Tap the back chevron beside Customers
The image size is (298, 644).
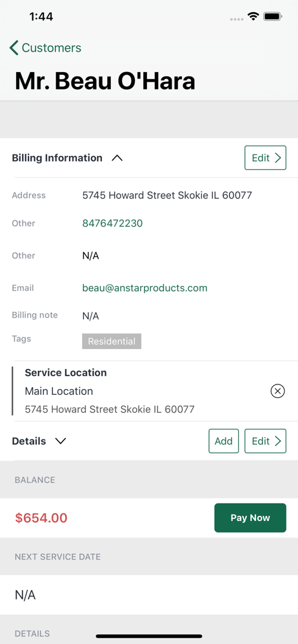tap(14, 48)
